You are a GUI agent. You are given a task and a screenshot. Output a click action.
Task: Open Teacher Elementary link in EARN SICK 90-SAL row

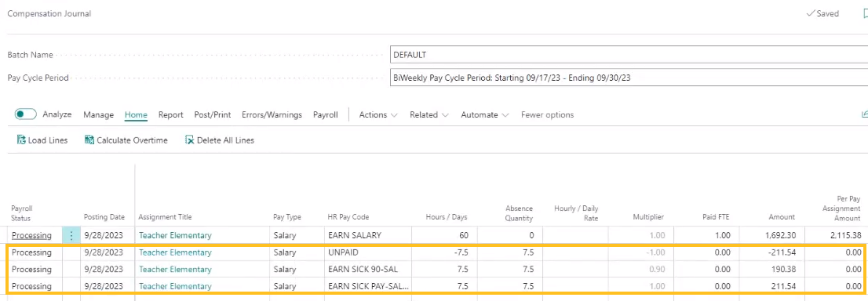pyautogui.click(x=175, y=270)
